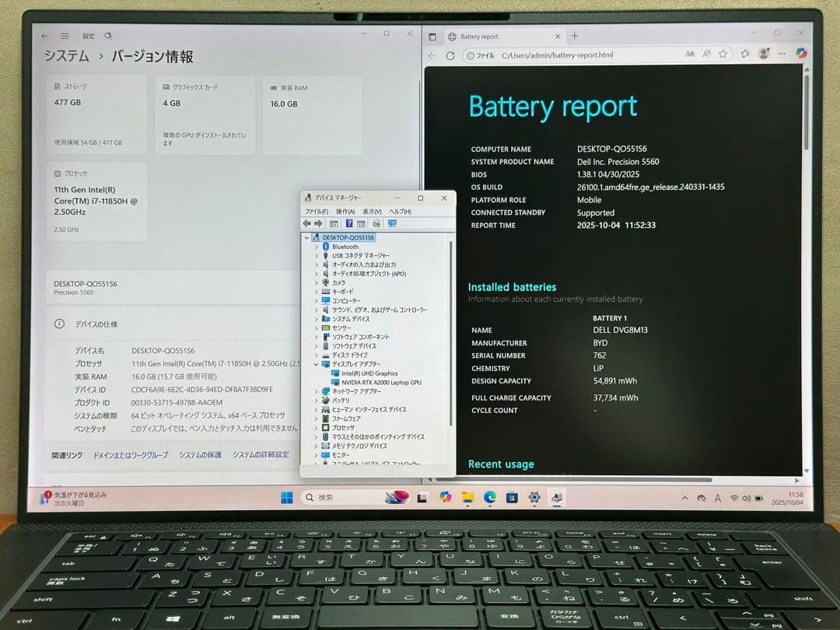Open Help via the question mark toolbar icon
Viewport: 840px width, 630px height.
click(x=350, y=223)
